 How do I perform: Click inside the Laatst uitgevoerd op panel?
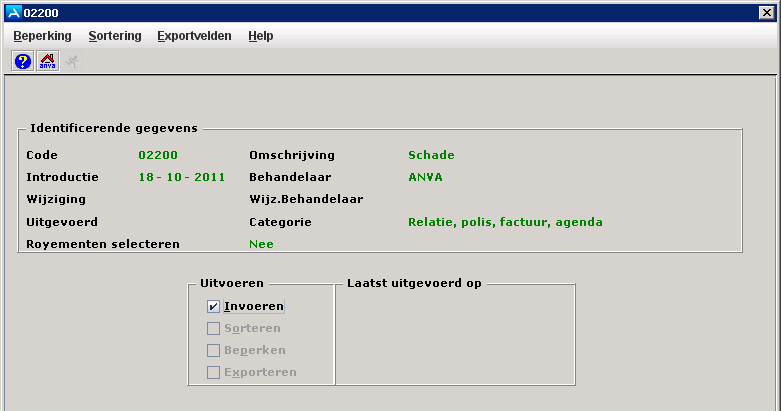coord(455,335)
